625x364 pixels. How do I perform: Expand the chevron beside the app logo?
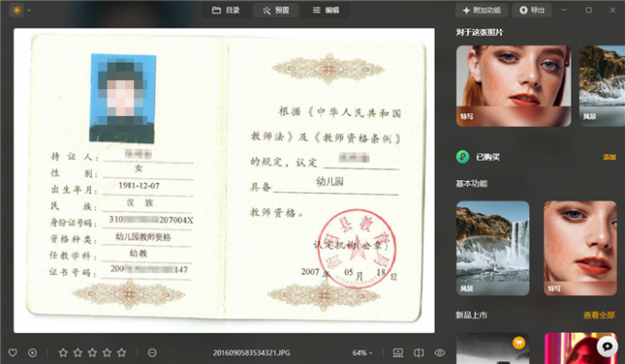[29, 10]
